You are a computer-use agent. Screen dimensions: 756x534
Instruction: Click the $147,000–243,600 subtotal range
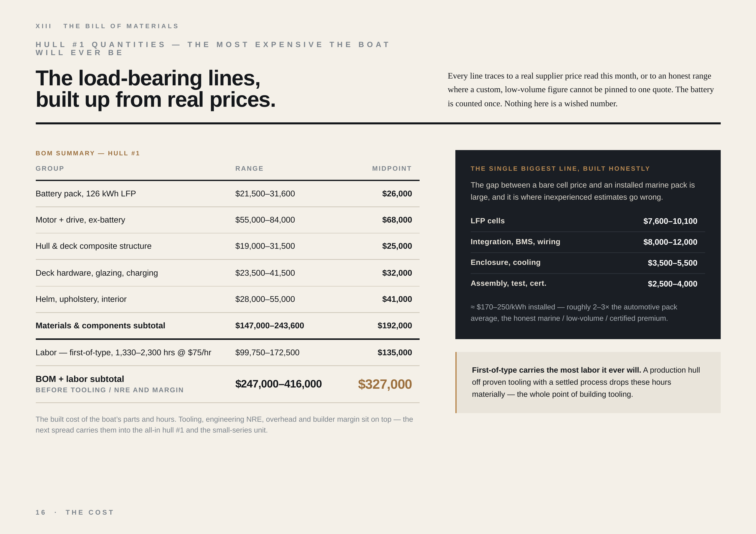pos(269,325)
